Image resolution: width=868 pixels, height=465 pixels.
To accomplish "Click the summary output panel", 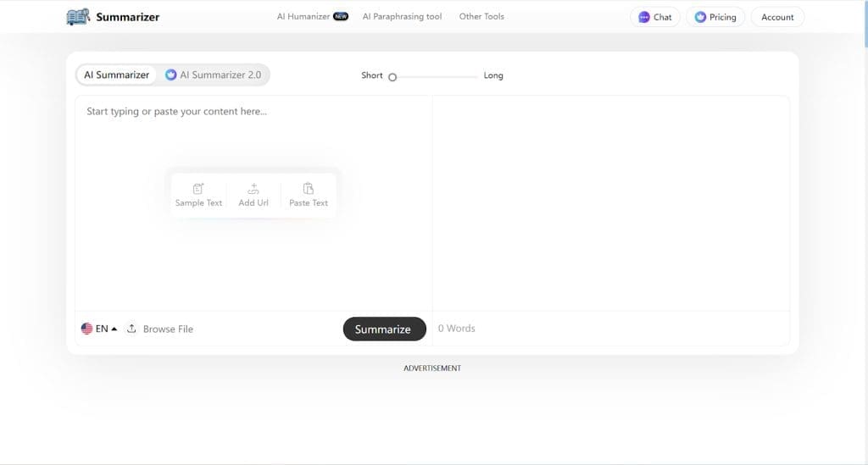I will coord(611,203).
